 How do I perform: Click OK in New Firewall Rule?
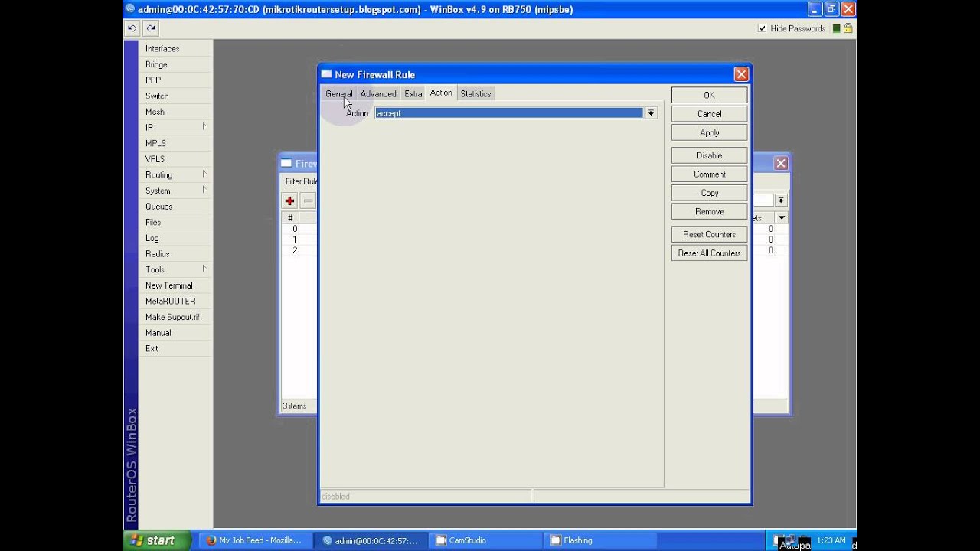click(x=709, y=95)
